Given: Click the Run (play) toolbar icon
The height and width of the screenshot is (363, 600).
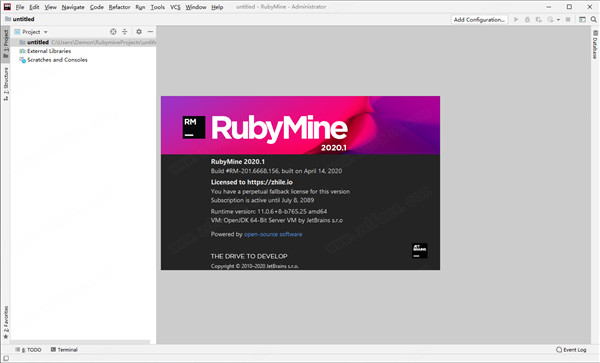Looking at the screenshot, I should point(516,20).
